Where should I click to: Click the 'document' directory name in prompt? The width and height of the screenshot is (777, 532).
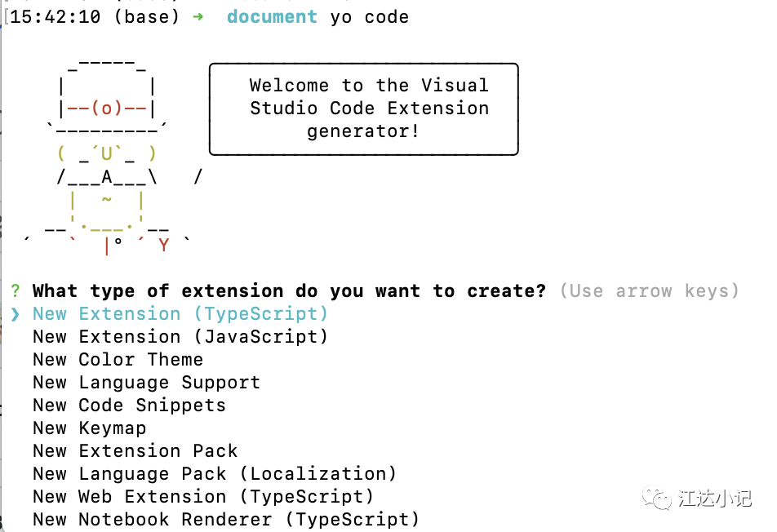272,17
